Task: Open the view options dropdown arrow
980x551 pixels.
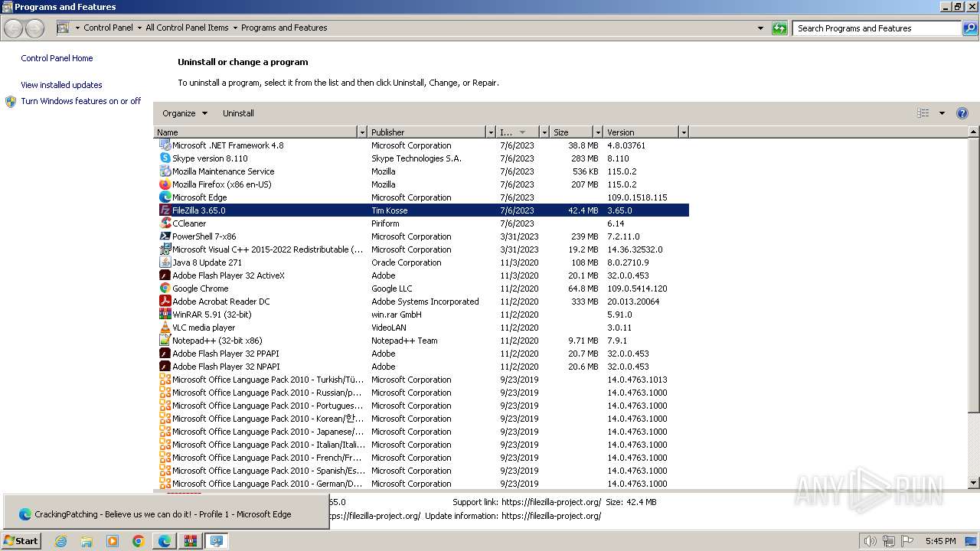Action: pyautogui.click(x=942, y=113)
